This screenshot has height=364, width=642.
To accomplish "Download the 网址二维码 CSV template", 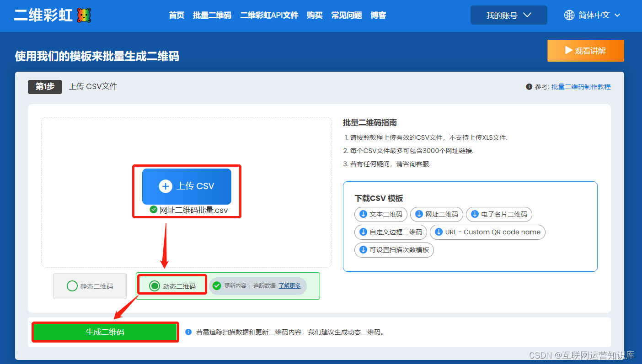I will [437, 214].
